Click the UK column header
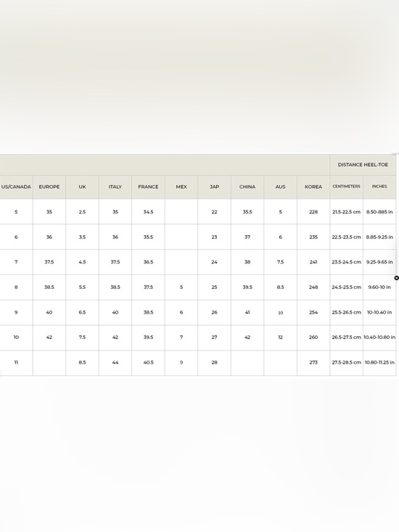 [x=83, y=187]
